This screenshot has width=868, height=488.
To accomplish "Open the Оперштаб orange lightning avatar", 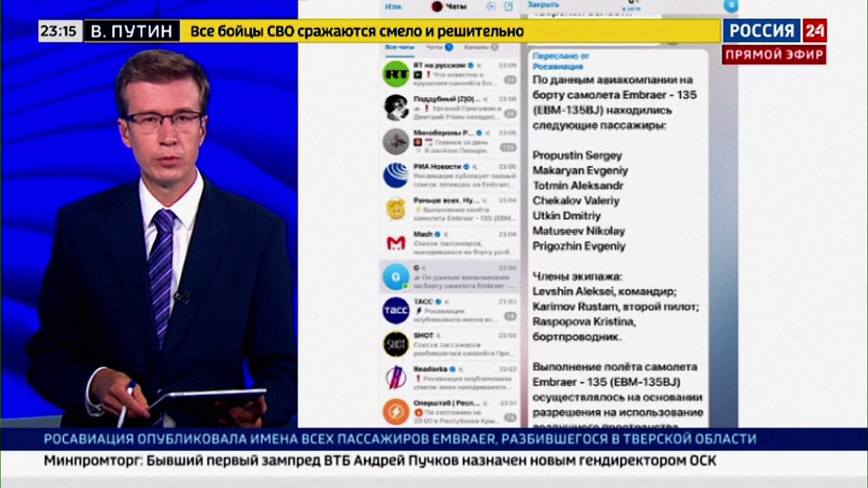I will click(x=396, y=412).
